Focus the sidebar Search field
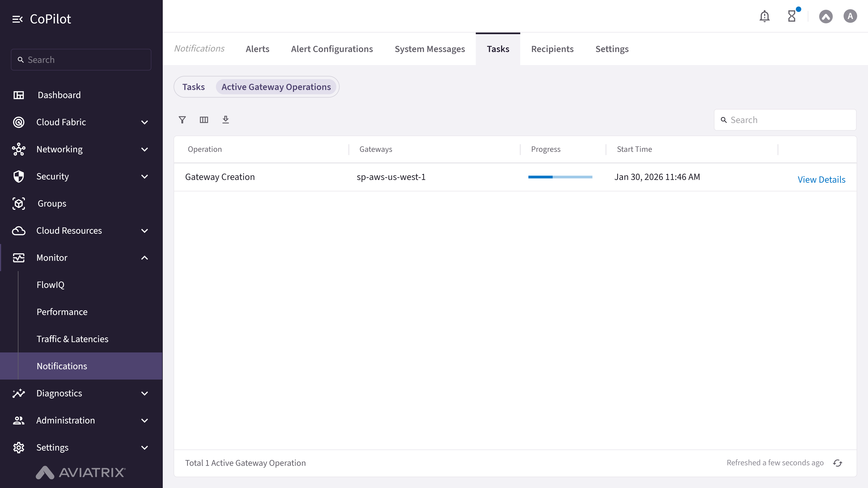868x488 pixels. [81, 60]
